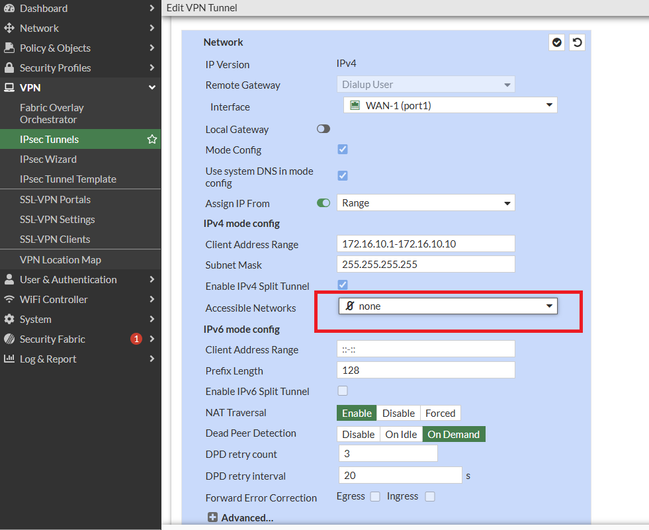
Task: Click the slashed none icon in Accessible Networks
Action: pyautogui.click(x=350, y=306)
